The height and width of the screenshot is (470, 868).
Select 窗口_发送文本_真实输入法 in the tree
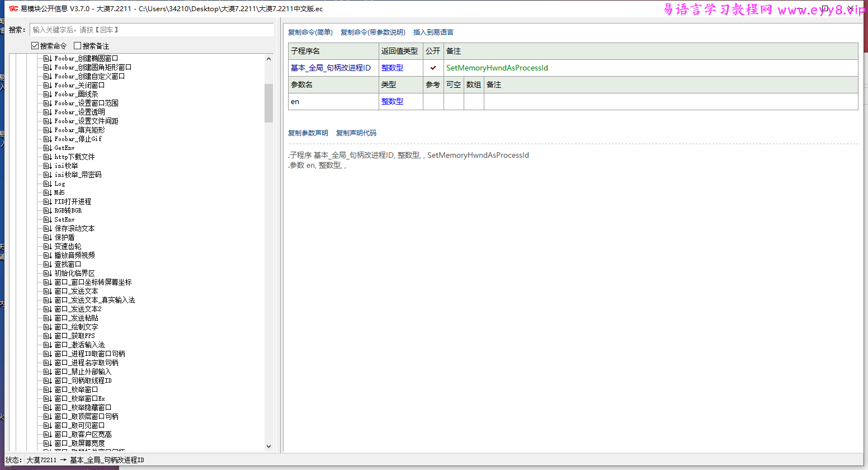[x=95, y=300]
